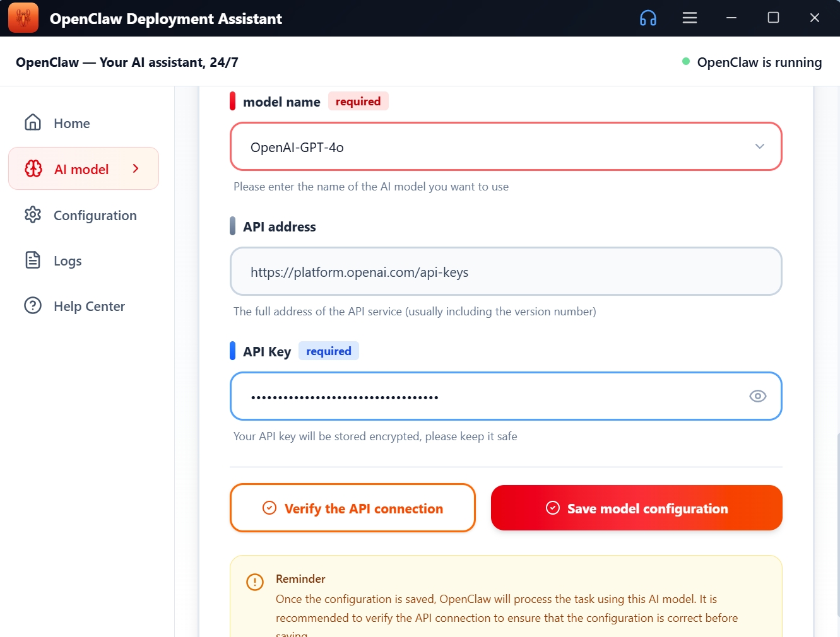Open the hamburger menu
Viewport: 840px width, 637px height.
[x=689, y=18]
